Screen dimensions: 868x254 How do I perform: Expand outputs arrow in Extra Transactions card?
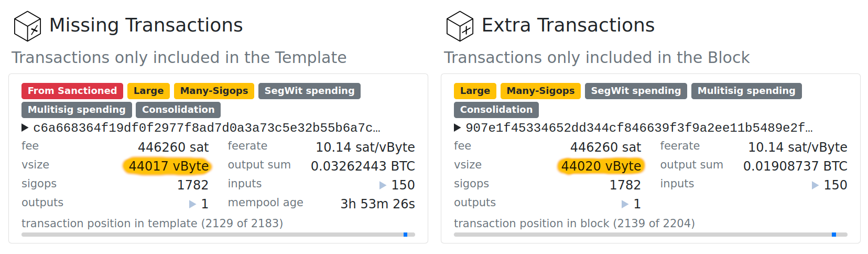625,204
